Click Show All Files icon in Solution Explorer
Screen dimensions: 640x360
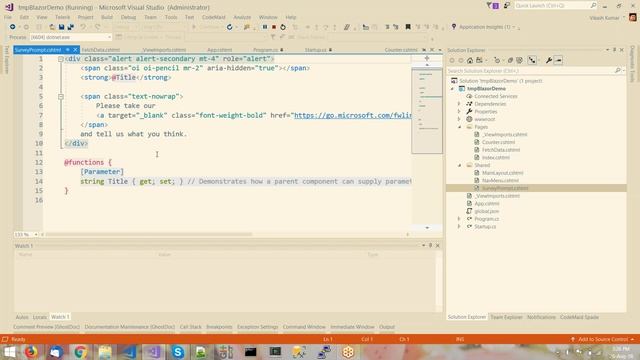click(519, 60)
